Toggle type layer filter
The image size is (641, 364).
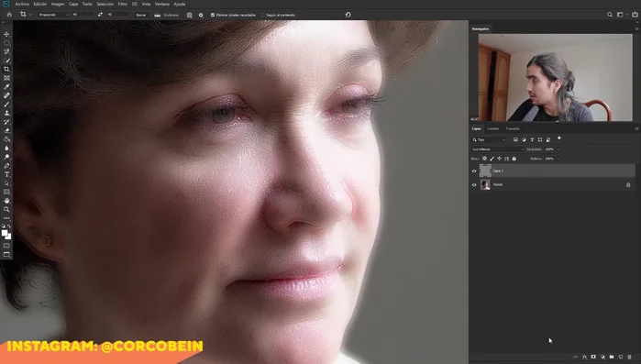tap(532, 139)
